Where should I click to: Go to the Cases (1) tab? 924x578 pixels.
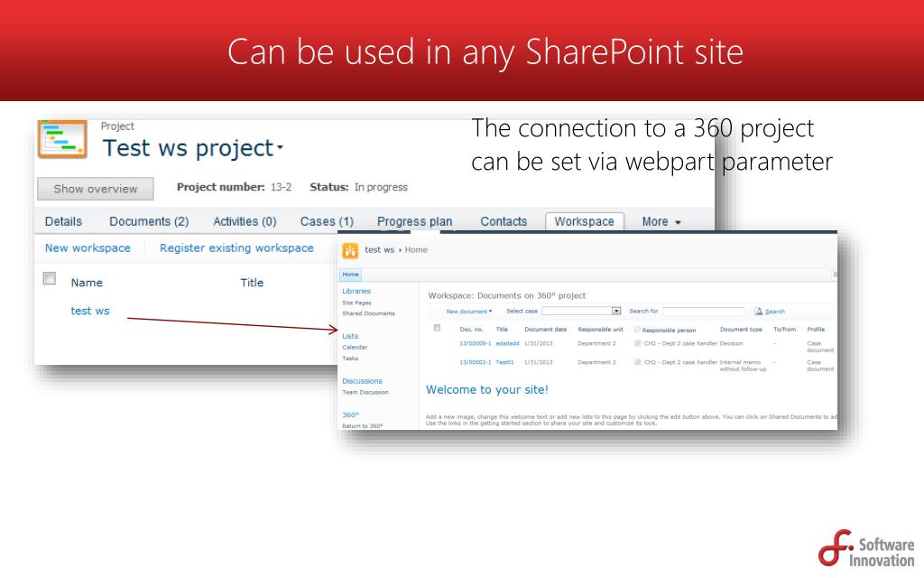coord(327,222)
